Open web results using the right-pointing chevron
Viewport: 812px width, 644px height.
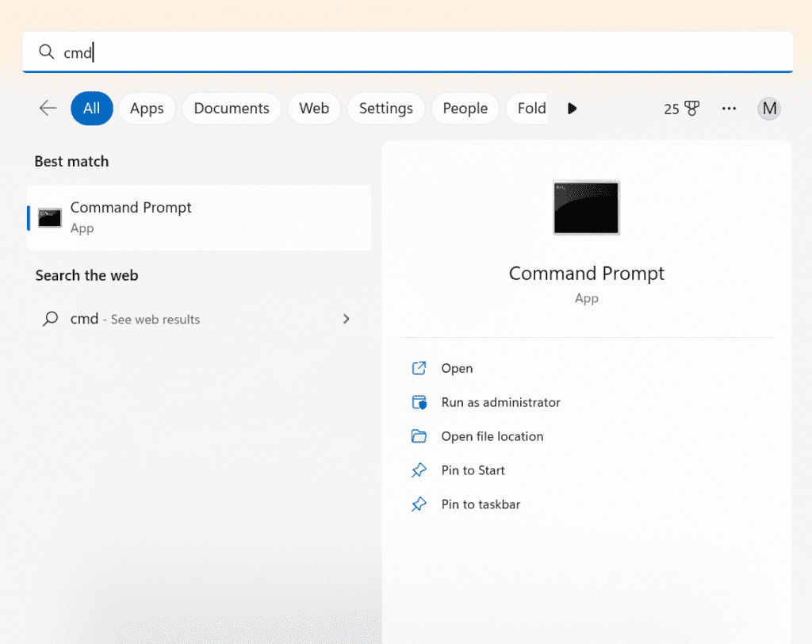(x=347, y=318)
